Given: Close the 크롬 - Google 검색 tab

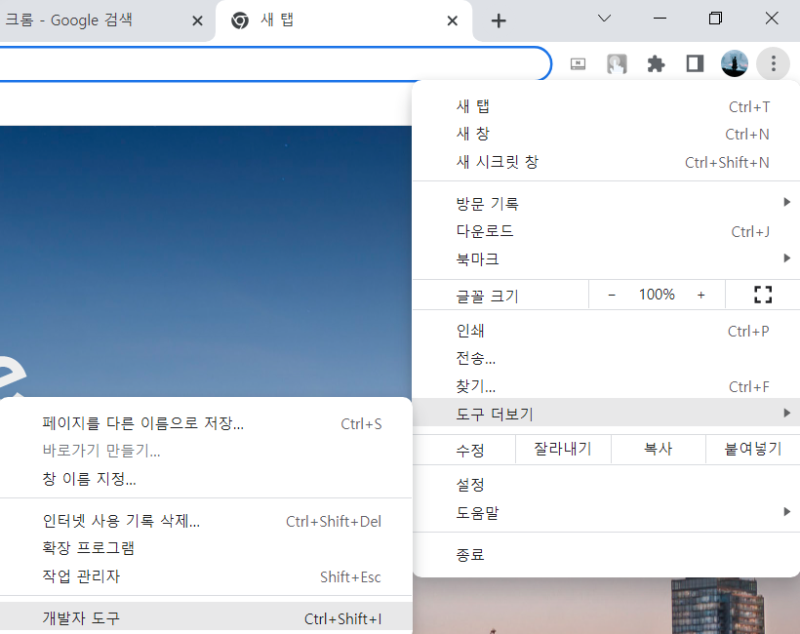Looking at the screenshot, I should click(197, 21).
